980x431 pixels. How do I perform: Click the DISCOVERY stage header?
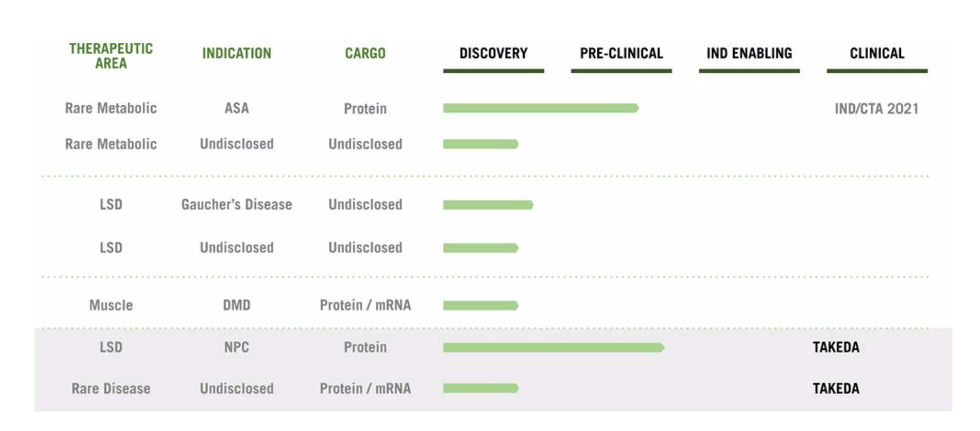[x=493, y=53]
